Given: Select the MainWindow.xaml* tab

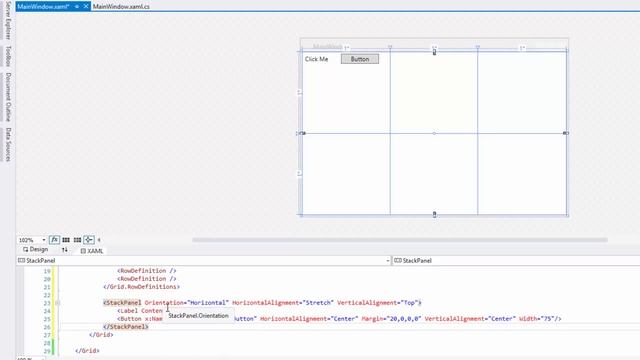Looking at the screenshot, I should click(x=43, y=7).
